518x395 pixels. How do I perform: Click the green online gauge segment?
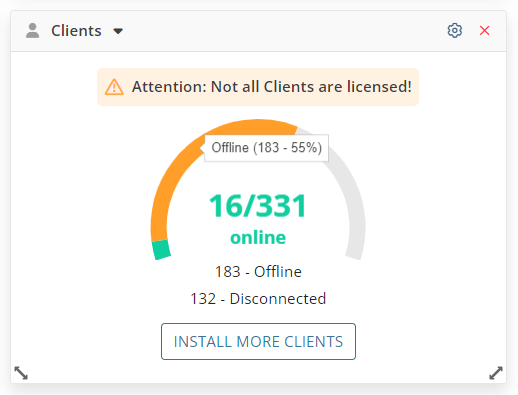(x=162, y=250)
